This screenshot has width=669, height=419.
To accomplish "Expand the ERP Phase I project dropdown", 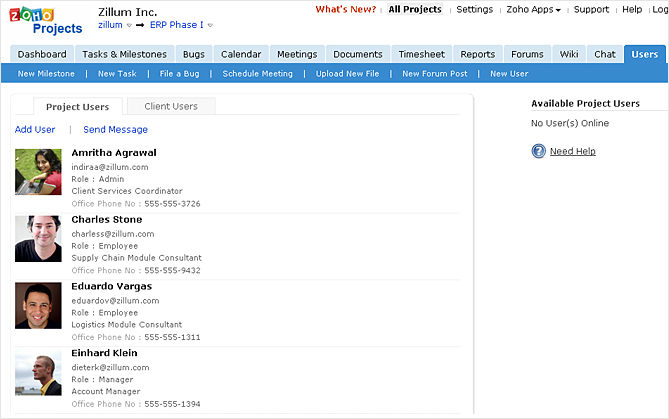I will (x=210, y=26).
